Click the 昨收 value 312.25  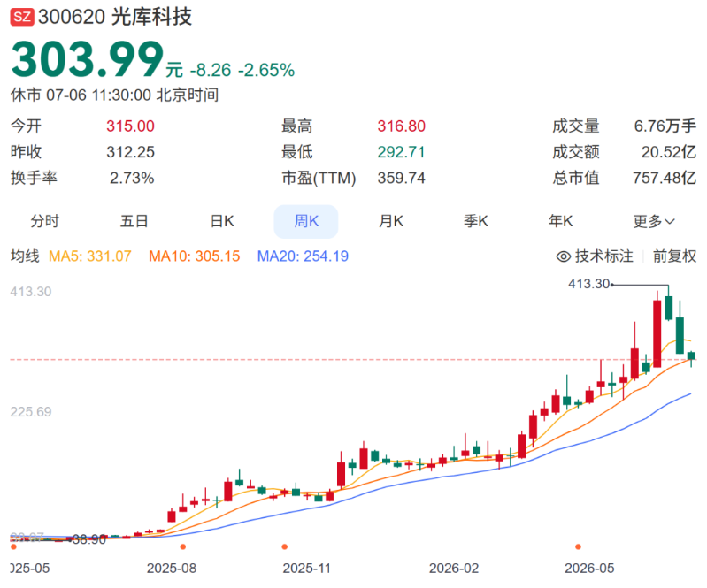(130, 152)
